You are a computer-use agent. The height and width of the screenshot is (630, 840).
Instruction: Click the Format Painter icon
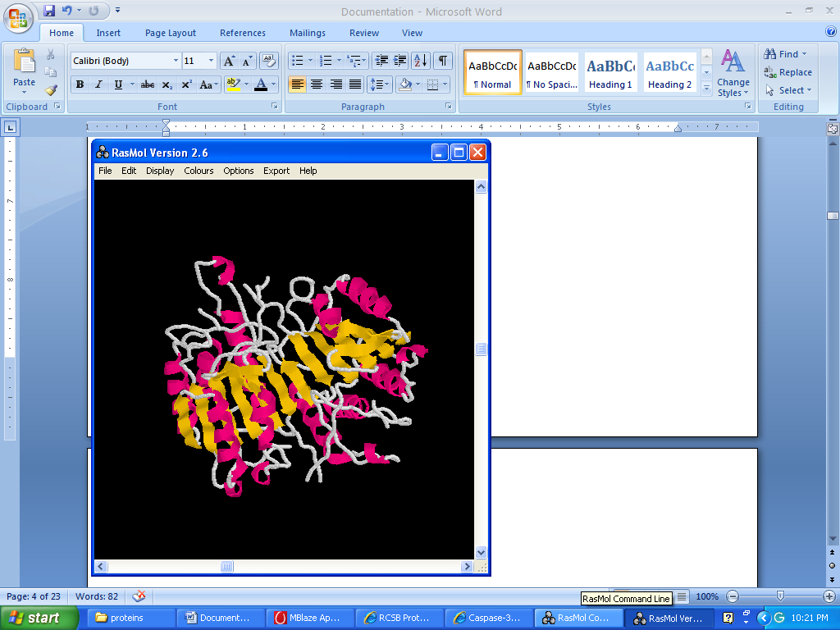click(x=51, y=90)
